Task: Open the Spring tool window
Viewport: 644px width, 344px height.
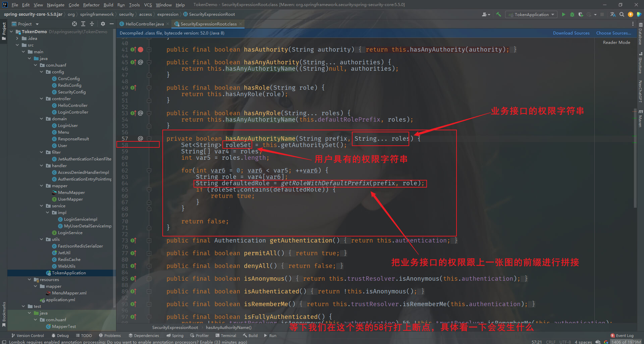Action: pos(175,335)
